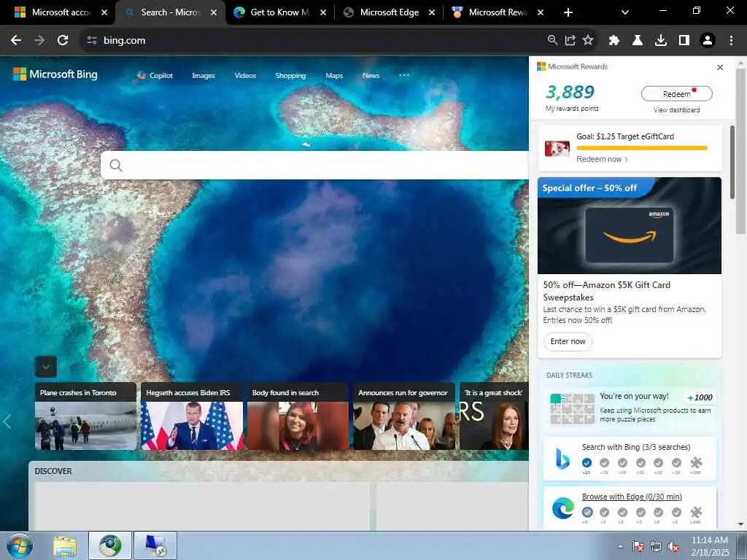Screen dimensions: 747x560
Task: Click the Rewards panel vertical scrollbar
Action: (x=732, y=162)
